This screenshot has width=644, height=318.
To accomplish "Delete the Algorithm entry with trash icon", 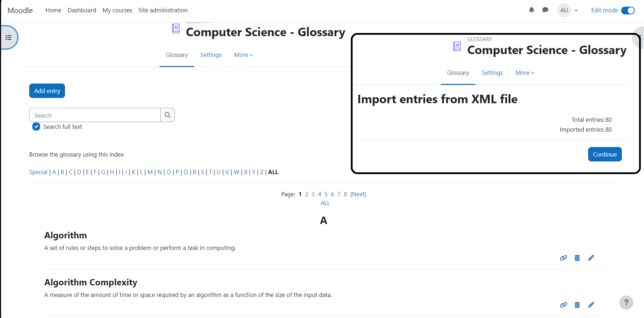I will [x=577, y=258].
